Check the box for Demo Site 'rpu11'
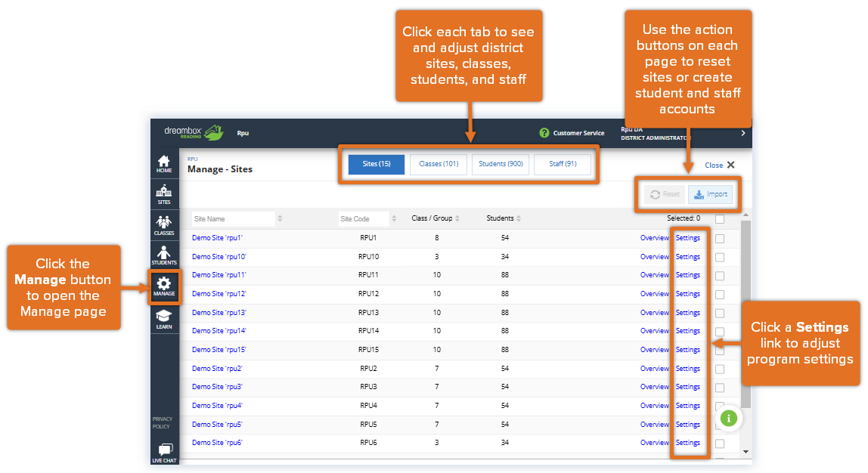 click(x=720, y=276)
